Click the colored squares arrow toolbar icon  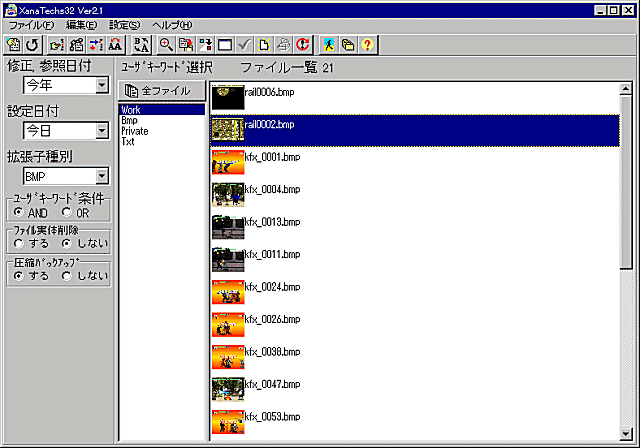[205, 44]
